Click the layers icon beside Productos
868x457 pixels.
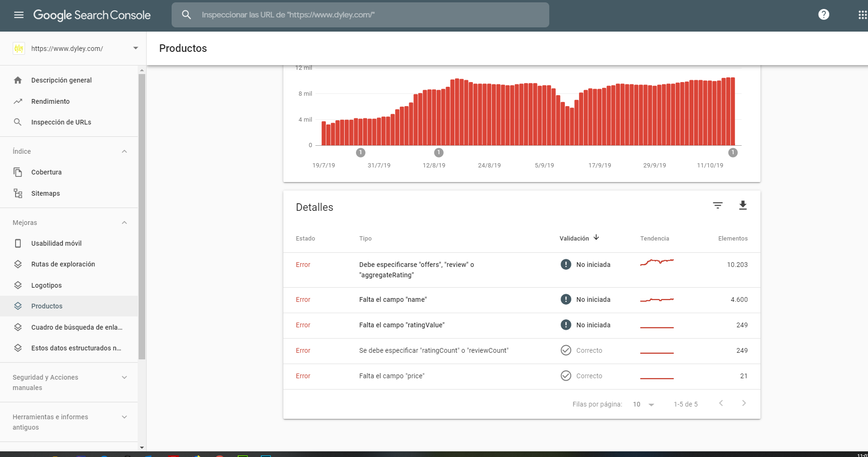pyautogui.click(x=18, y=306)
